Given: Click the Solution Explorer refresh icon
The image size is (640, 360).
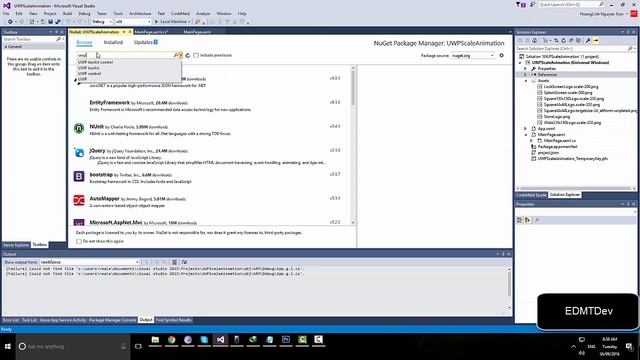Looking at the screenshot, I should 564,40.
